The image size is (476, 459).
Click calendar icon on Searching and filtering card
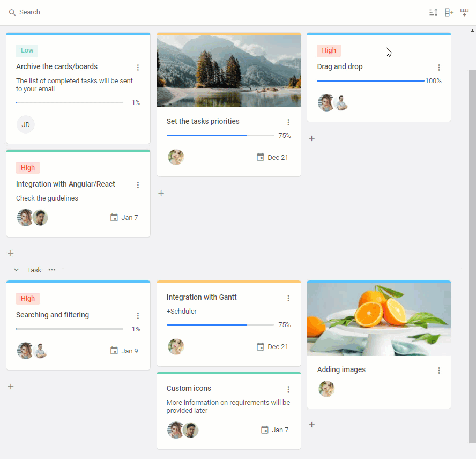point(114,351)
